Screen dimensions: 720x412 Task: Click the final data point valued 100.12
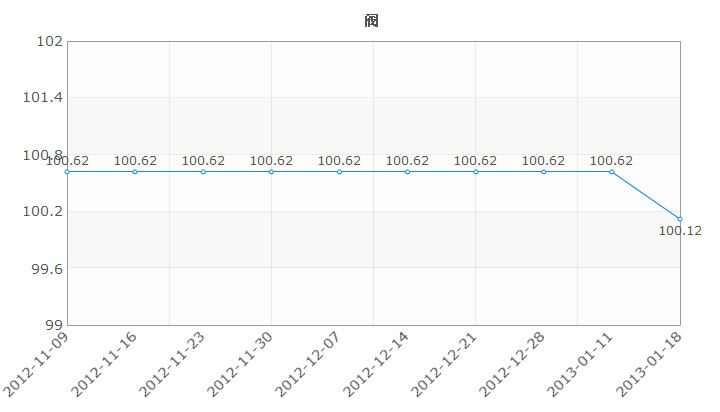click(680, 219)
